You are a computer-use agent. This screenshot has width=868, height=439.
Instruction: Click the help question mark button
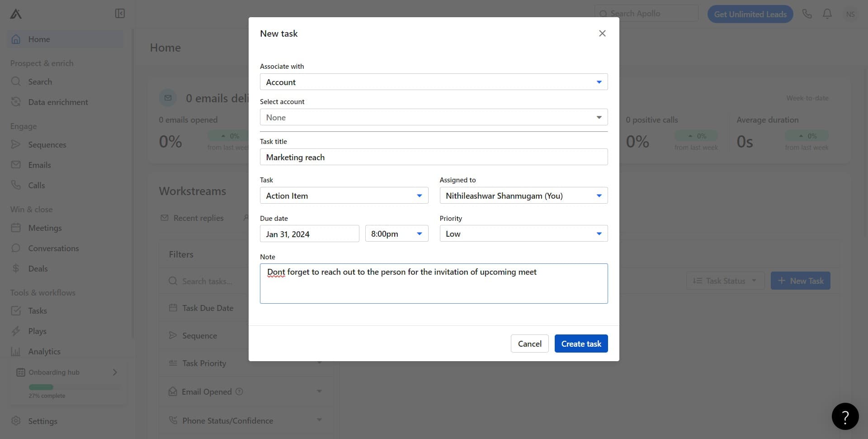click(x=845, y=416)
